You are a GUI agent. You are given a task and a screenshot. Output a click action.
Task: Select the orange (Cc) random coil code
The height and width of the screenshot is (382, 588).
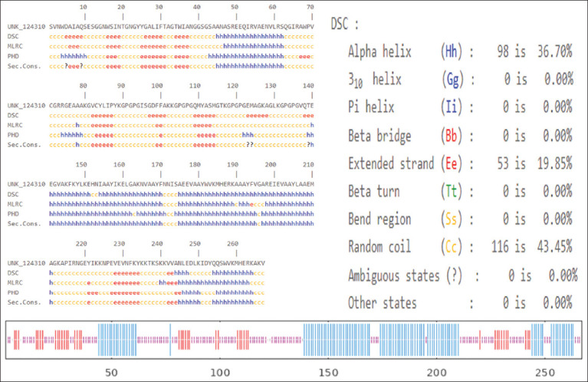[x=453, y=247]
